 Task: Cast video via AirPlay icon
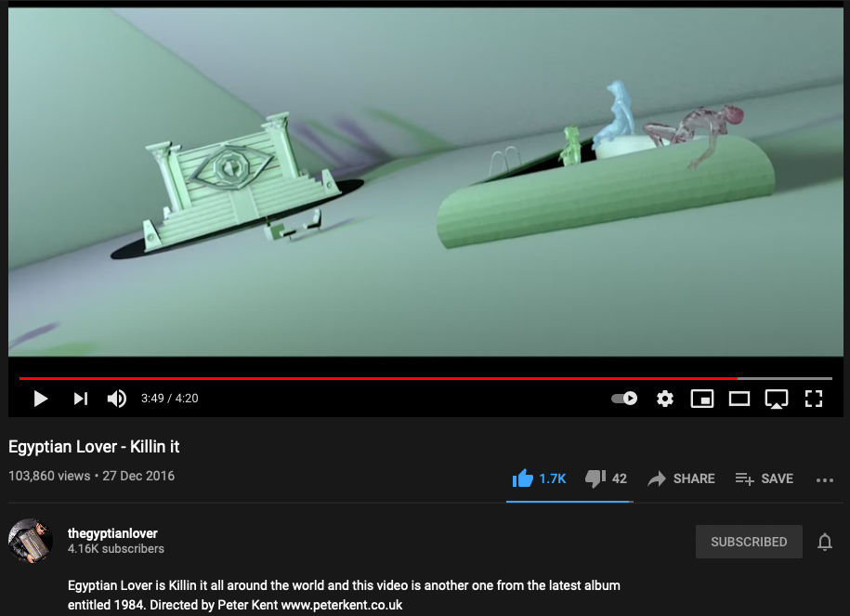777,400
